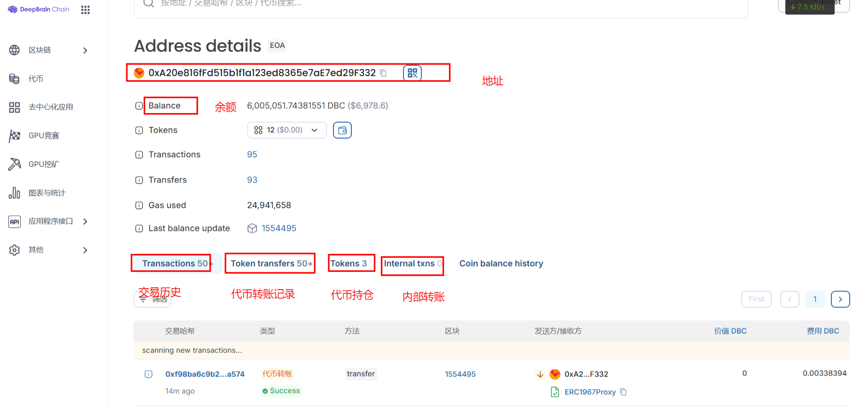Click the info icon beside Gas used
The height and width of the screenshot is (407, 868).
(139, 205)
